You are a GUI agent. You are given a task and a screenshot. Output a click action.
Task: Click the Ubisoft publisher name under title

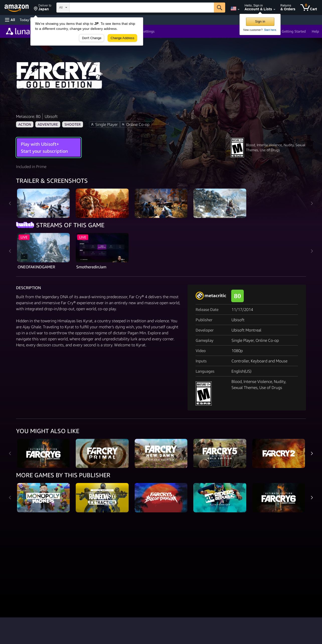pos(51,116)
